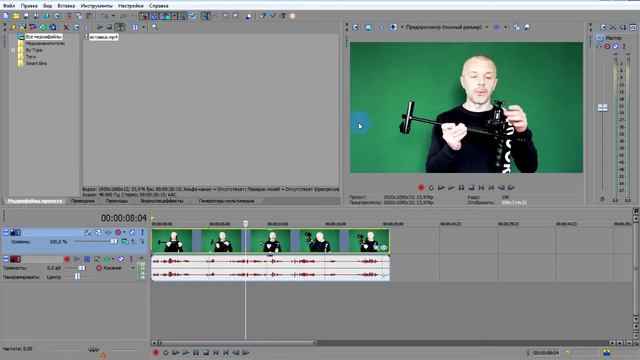Viewport: 640px width, 360px height.
Task: Select the Smart Bins folder
Action: click(36, 63)
